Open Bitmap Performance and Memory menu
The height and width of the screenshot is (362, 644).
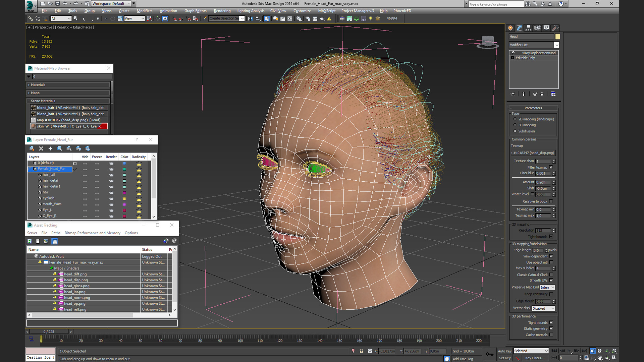click(92, 233)
